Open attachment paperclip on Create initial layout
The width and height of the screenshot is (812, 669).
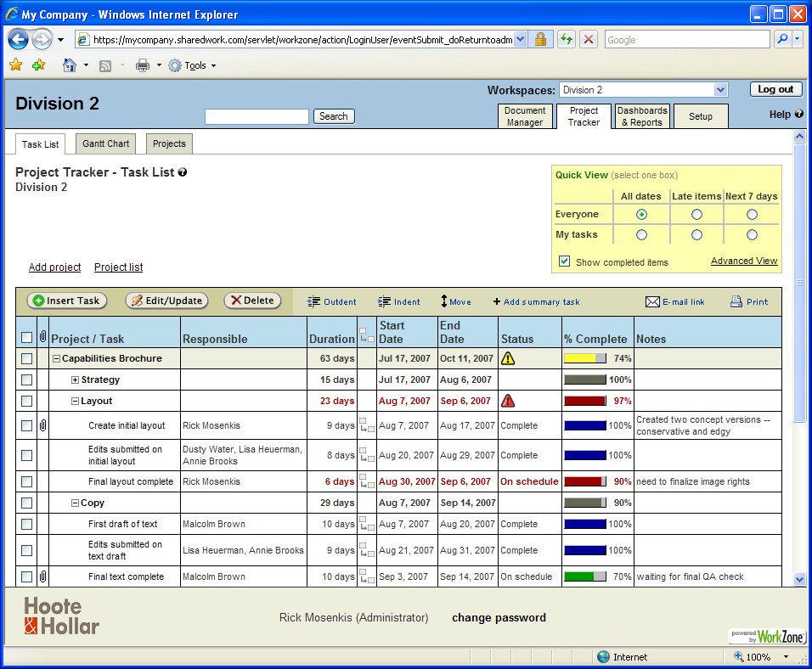(42, 425)
